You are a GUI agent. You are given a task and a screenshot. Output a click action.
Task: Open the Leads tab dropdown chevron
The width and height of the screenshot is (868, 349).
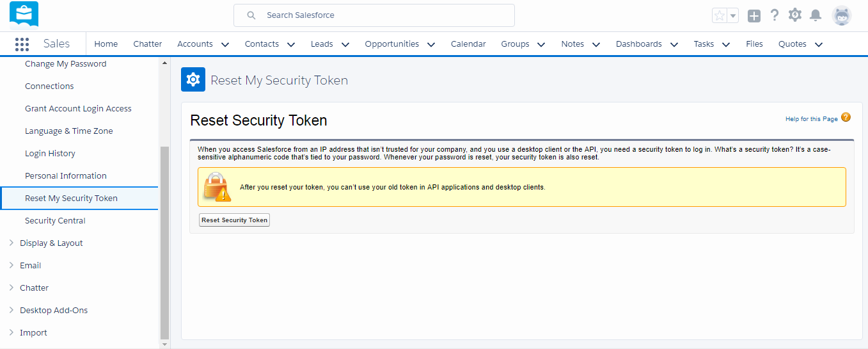pyautogui.click(x=345, y=44)
